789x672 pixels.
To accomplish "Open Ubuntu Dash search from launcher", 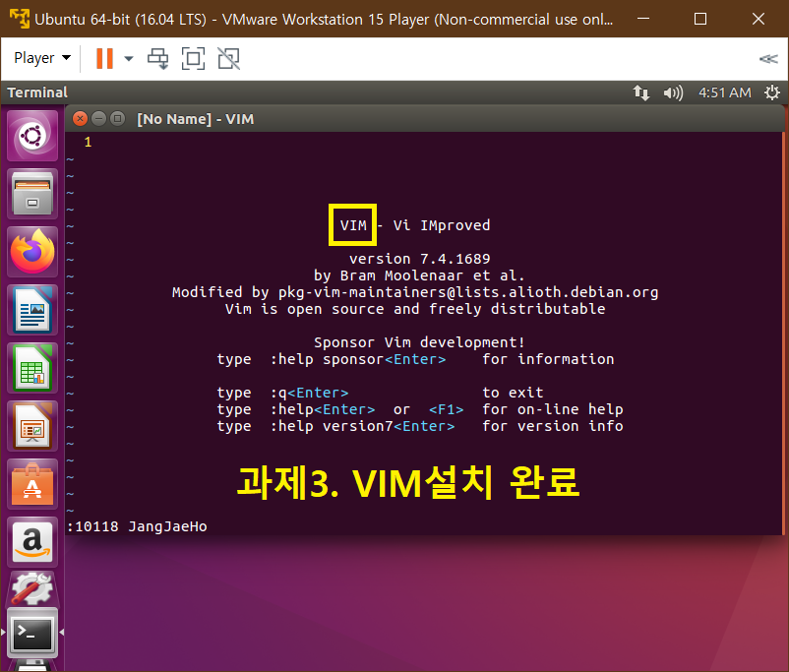I will (32, 136).
